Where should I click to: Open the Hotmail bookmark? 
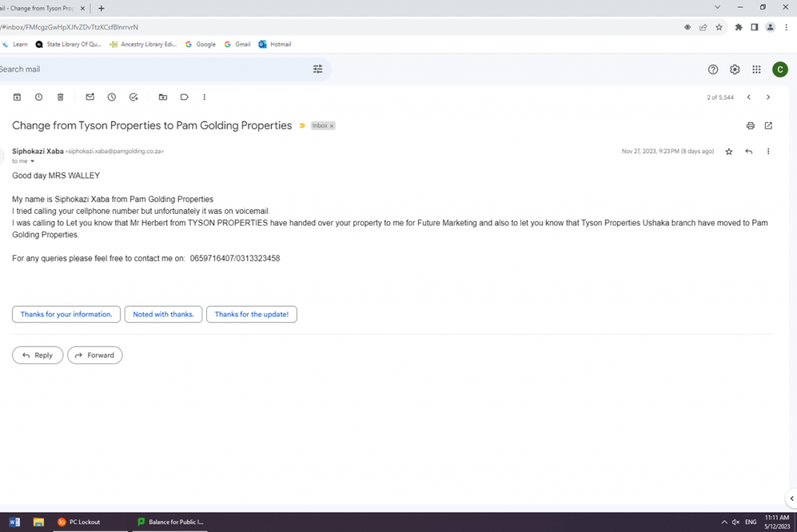[275, 44]
